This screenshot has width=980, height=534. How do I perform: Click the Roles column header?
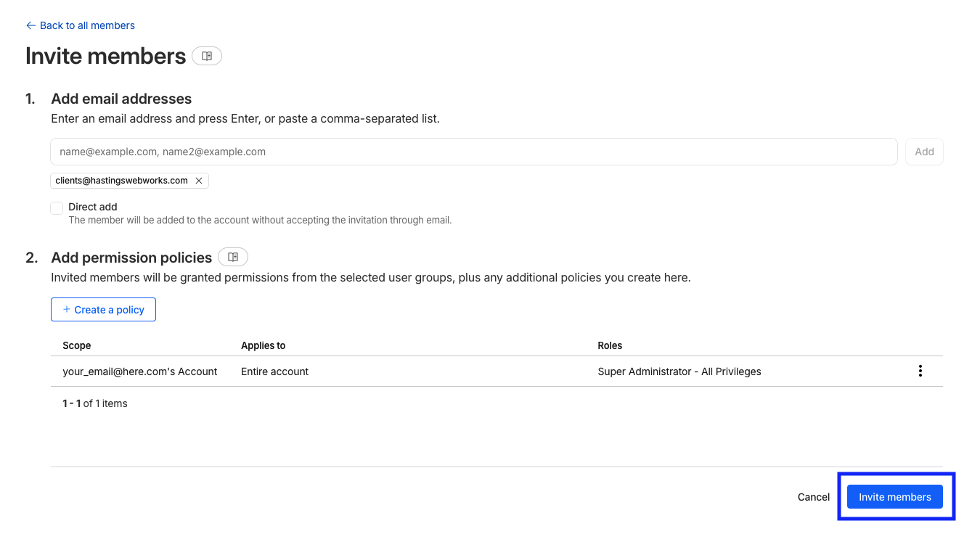pyautogui.click(x=610, y=345)
